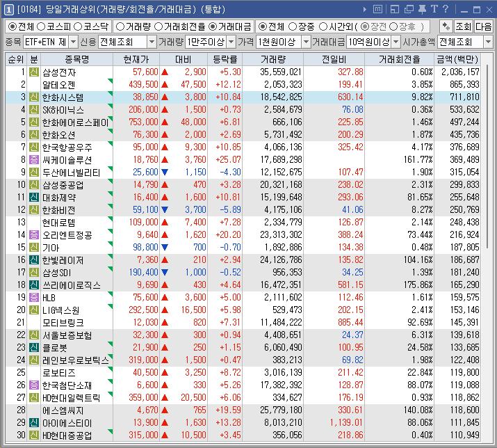Click the swap arrows icon beside 조회
The image size is (497, 448).
[x=446, y=26]
